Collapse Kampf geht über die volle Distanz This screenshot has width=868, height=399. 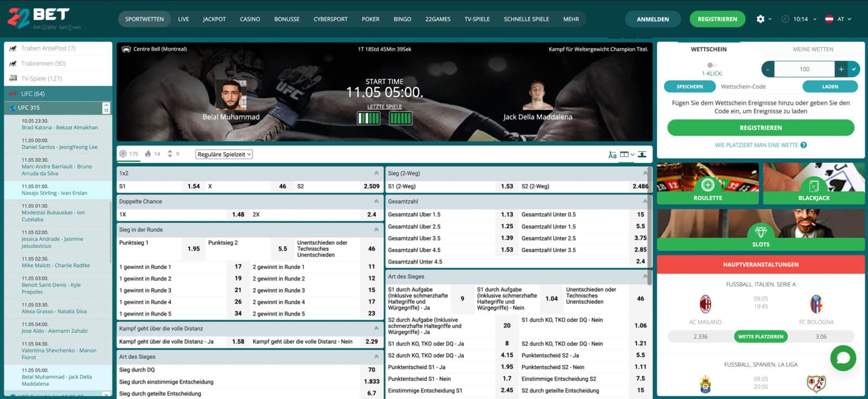pyautogui.click(x=376, y=328)
